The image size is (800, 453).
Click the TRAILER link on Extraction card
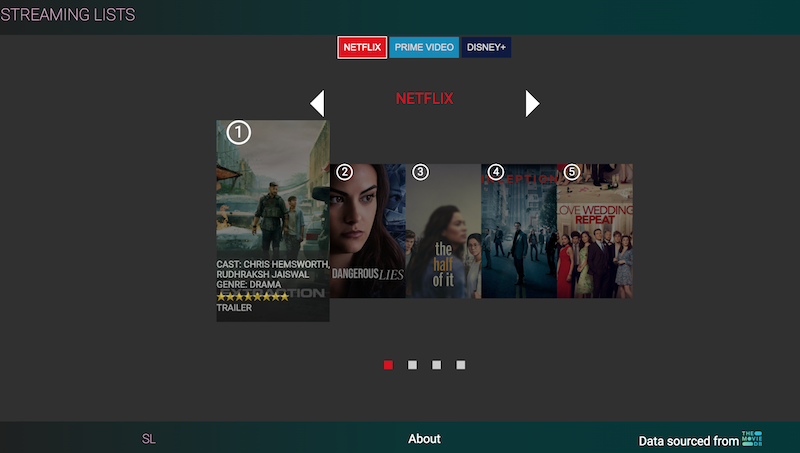pyautogui.click(x=234, y=308)
